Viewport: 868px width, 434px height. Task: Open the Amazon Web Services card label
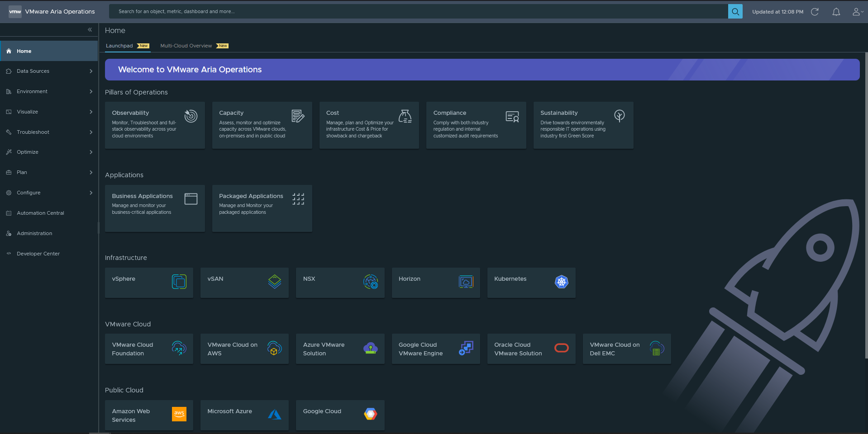(x=131, y=415)
